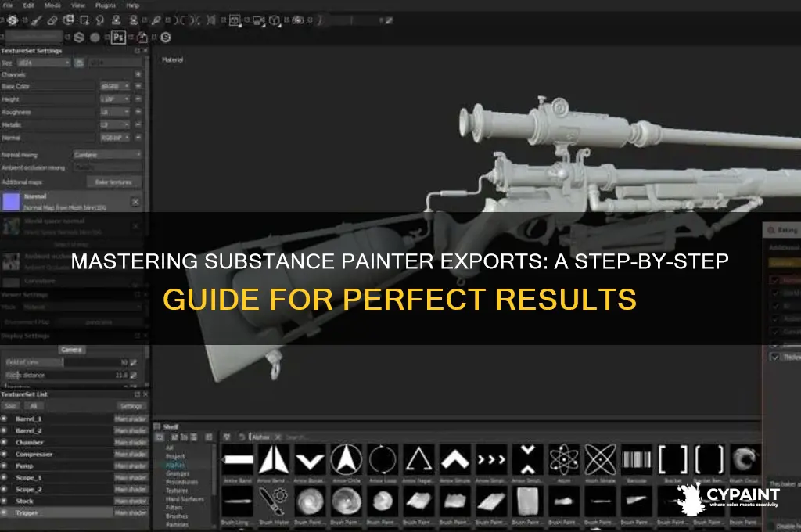Image resolution: width=801 pixels, height=532 pixels.
Task: Click the purple Normal map swatch
Action: pos(11,202)
